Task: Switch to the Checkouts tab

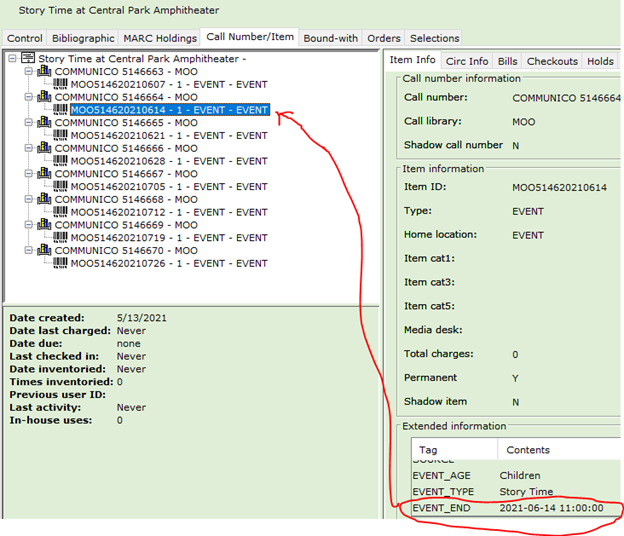Action: click(553, 61)
